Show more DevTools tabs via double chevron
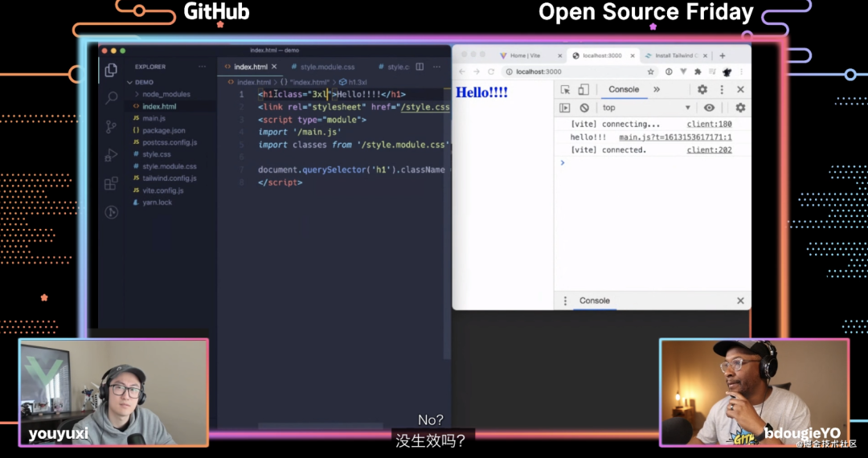Viewport: 868px width, 458px height. click(x=657, y=90)
